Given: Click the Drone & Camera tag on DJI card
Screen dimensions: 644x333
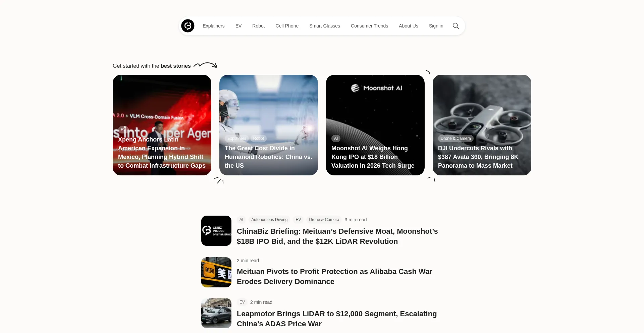Looking at the screenshot, I should tap(456, 138).
